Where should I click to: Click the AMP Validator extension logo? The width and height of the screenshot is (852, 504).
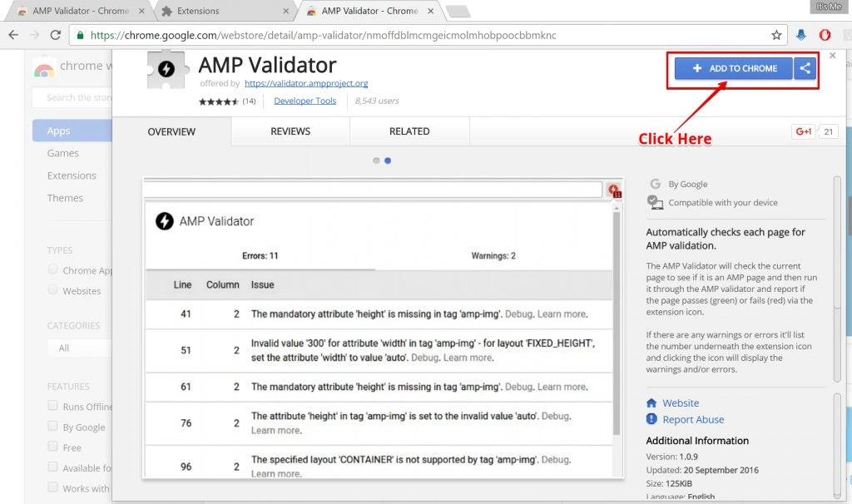[167, 71]
